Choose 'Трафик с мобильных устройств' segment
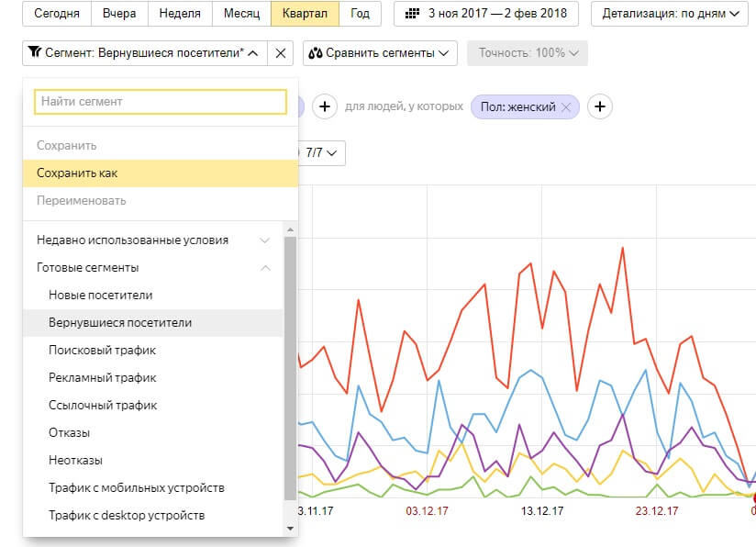Image resolution: width=756 pixels, height=547 pixels. point(137,488)
